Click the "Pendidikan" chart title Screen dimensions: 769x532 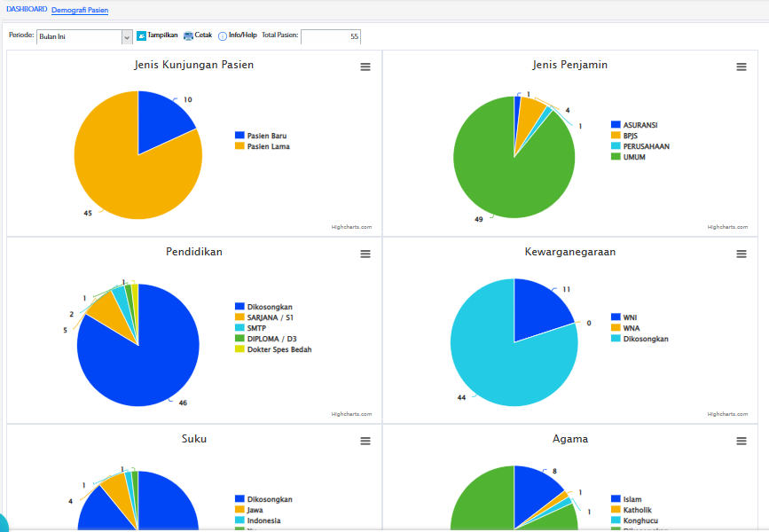pyautogui.click(x=194, y=252)
